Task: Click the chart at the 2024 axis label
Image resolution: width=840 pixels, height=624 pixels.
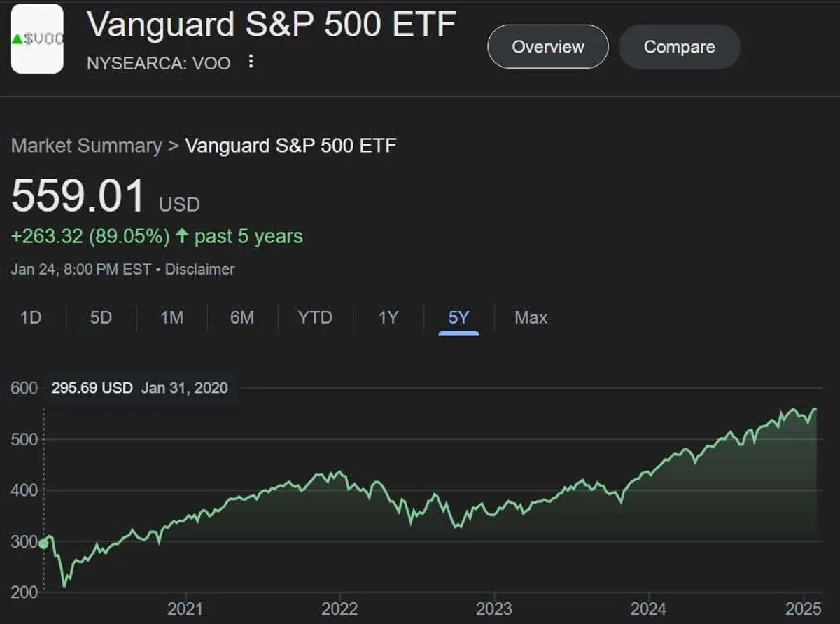Action: pos(647,608)
